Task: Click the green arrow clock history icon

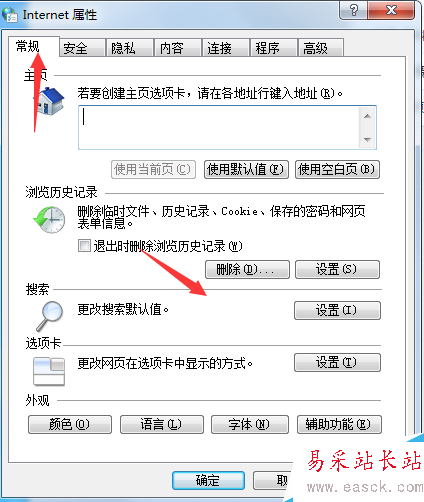Action: tap(49, 220)
